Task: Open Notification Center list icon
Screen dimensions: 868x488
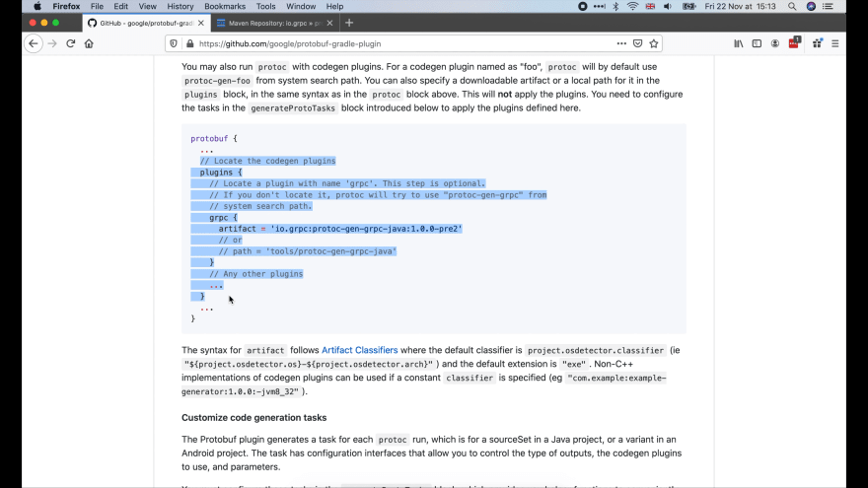Action: click(x=829, y=6)
